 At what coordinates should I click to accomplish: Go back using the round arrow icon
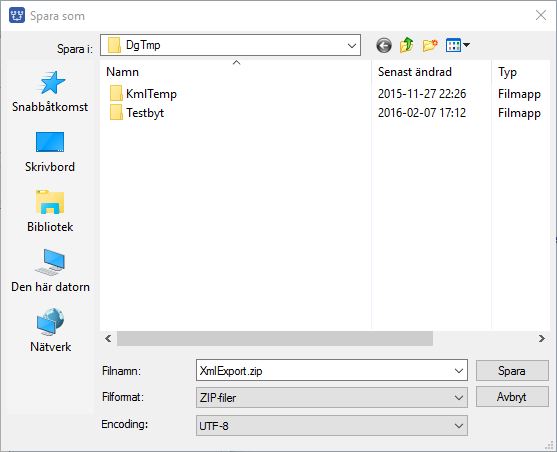pos(384,45)
